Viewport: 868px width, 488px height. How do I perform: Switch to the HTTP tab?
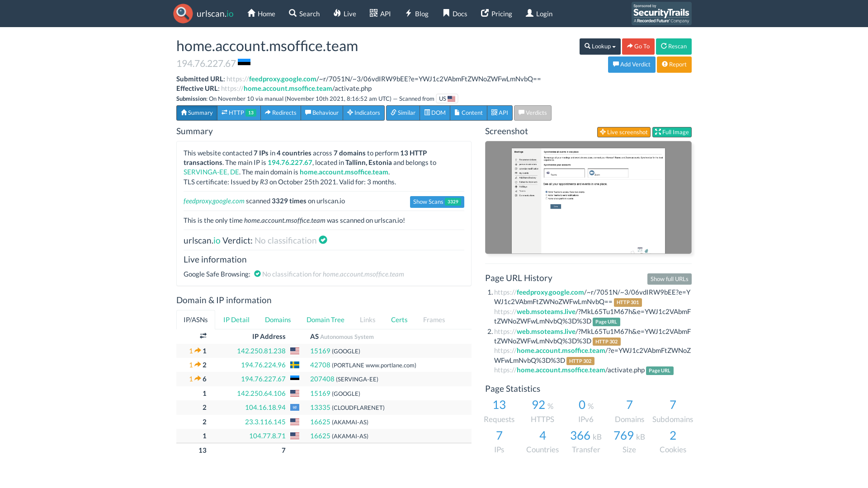coord(239,113)
